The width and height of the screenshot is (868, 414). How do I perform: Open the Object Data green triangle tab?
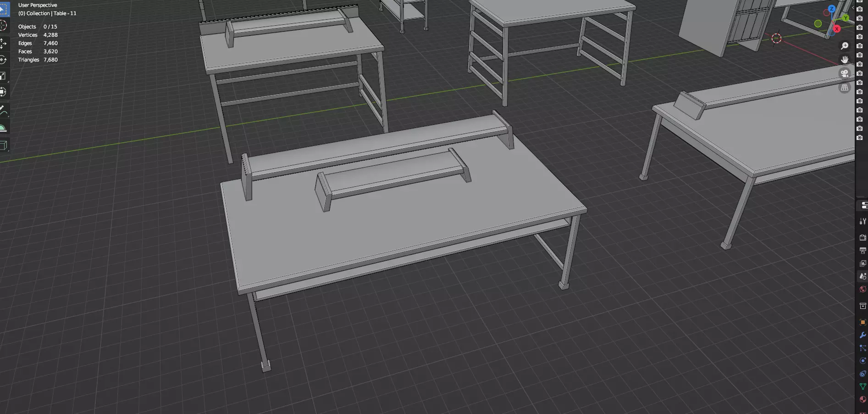862,386
